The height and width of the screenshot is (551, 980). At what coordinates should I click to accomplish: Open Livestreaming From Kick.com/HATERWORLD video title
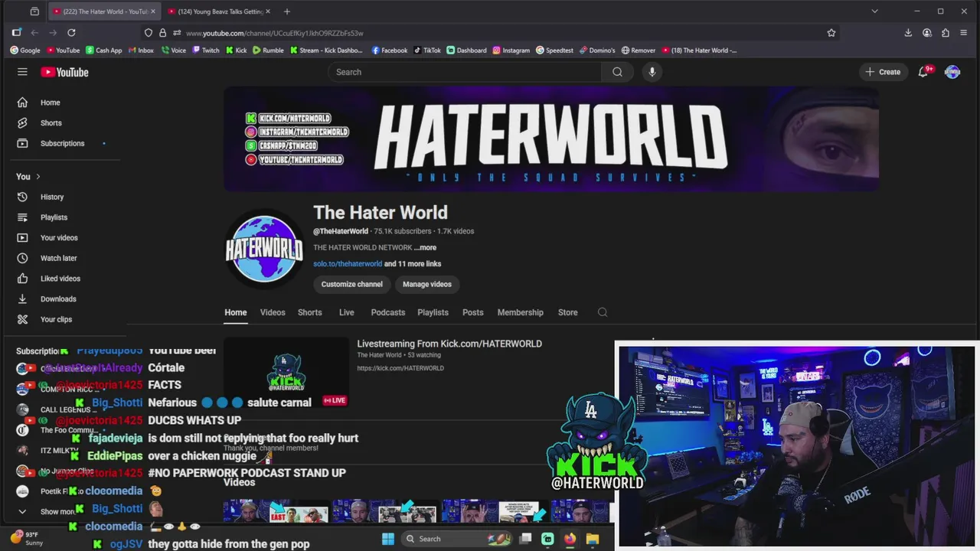click(x=449, y=344)
